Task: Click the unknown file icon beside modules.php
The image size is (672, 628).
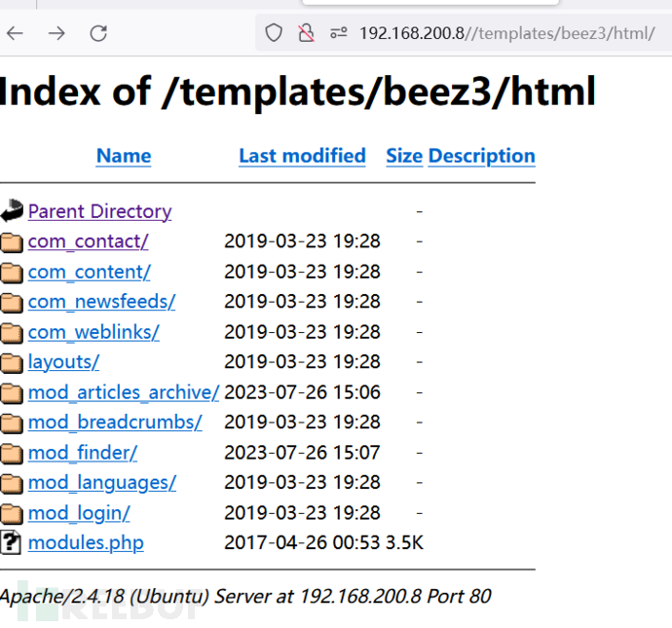Action: [x=12, y=543]
